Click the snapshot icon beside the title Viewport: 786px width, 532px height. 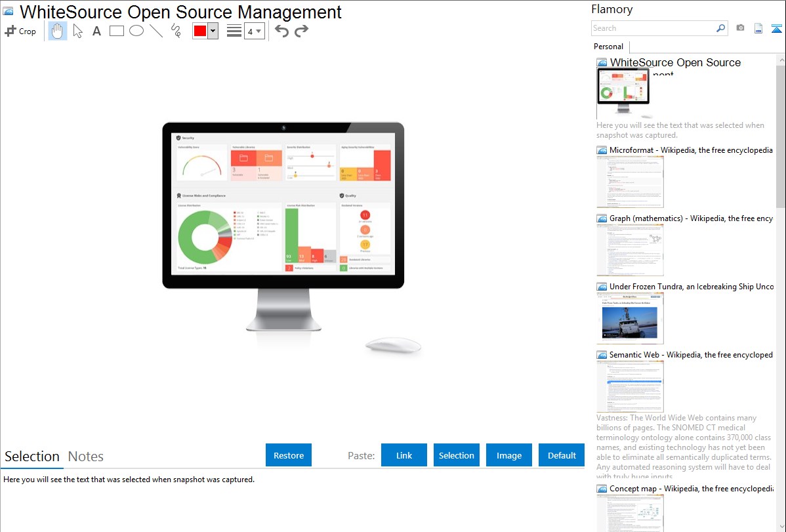click(9, 11)
